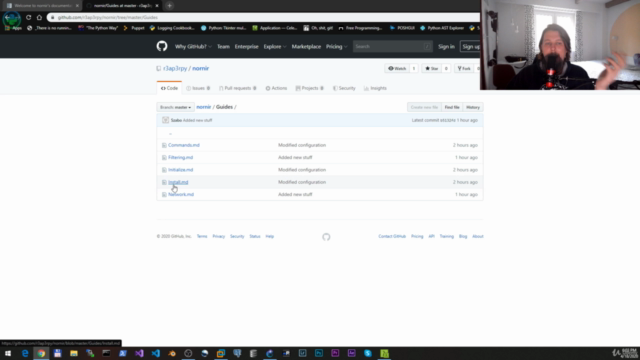The height and width of the screenshot is (360, 640).
Task: Click the Watch repository button
Action: (x=397, y=69)
